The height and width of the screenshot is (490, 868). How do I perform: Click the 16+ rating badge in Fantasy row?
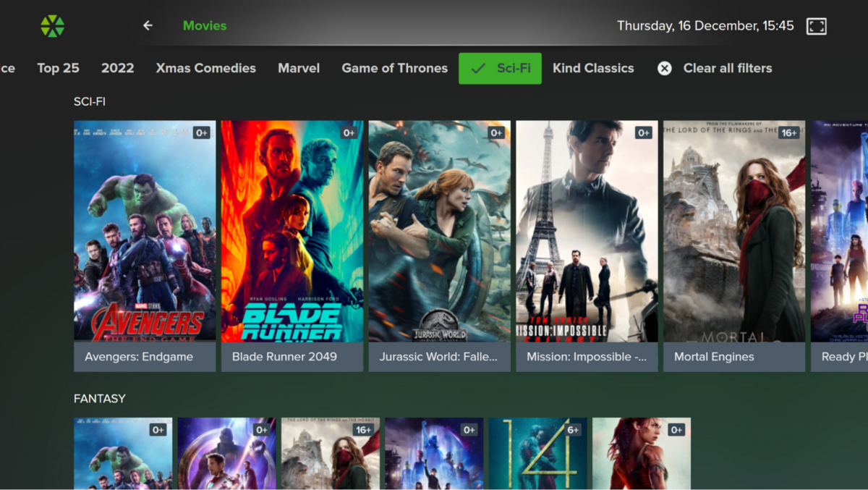[364, 430]
